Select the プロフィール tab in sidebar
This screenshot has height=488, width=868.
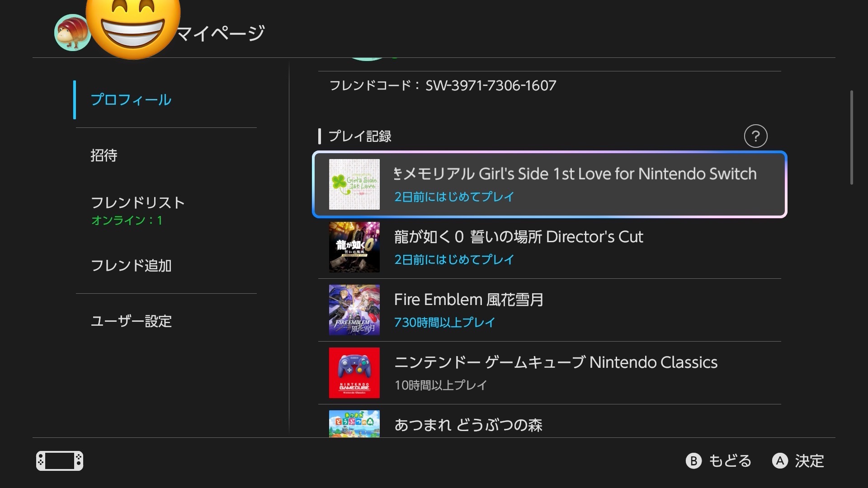pyautogui.click(x=131, y=100)
